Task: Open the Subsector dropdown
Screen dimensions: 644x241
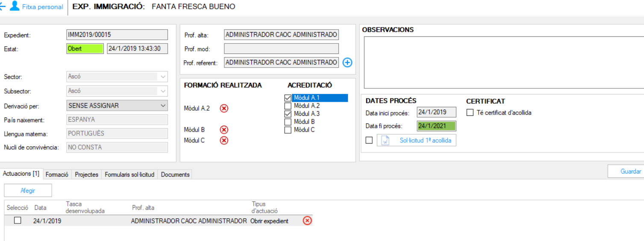Action: click(x=163, y=91)
